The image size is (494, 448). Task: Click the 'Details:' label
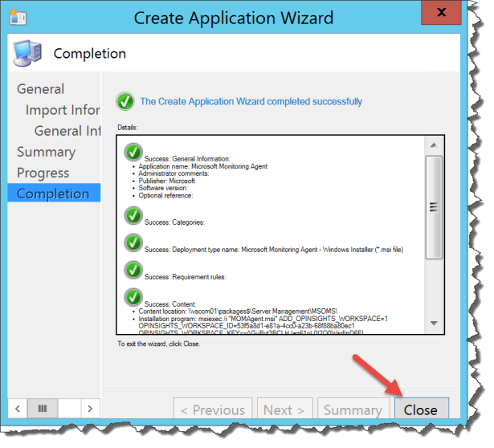click(x=128, y=128)
